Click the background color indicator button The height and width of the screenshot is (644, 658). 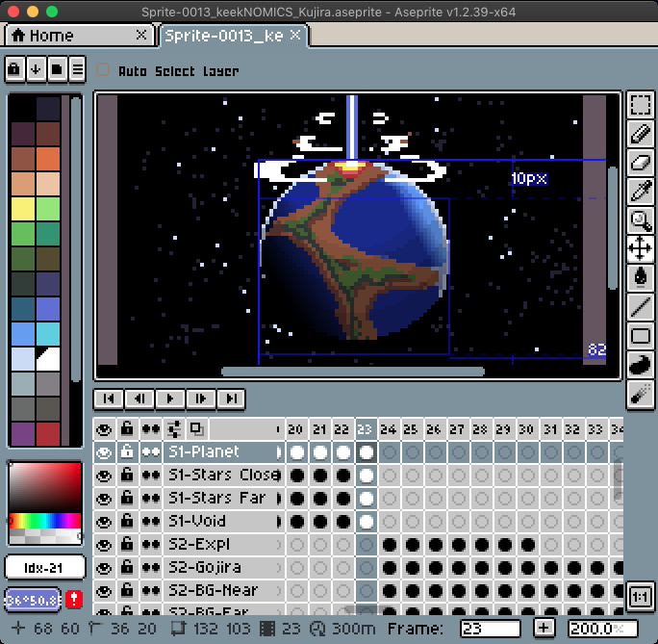point(33,600)
